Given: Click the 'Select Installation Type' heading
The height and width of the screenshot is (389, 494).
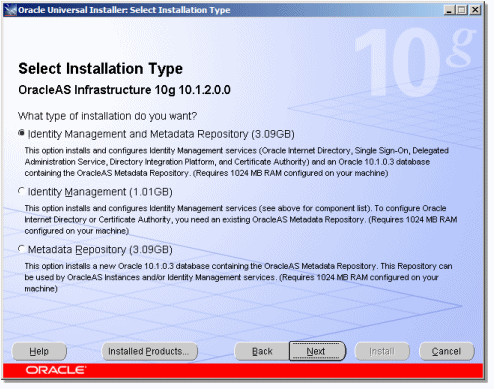Looking at the screenshot, I should pyautogui.click(x=100, y=69).
